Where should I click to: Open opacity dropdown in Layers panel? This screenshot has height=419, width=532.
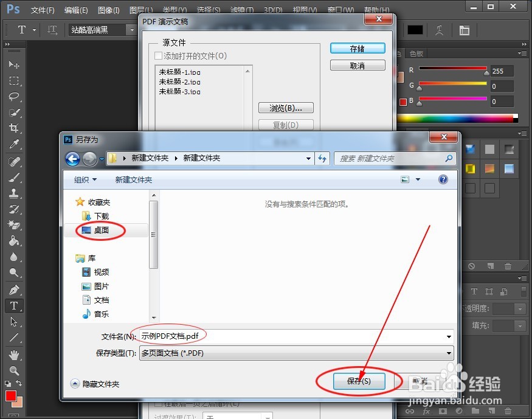520,309
